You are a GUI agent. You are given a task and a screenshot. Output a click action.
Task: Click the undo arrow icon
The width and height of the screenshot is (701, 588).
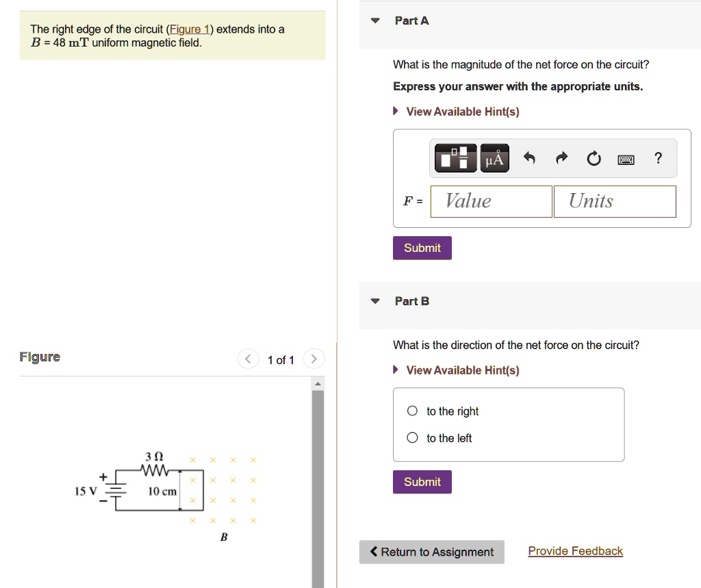click(528, 157)
